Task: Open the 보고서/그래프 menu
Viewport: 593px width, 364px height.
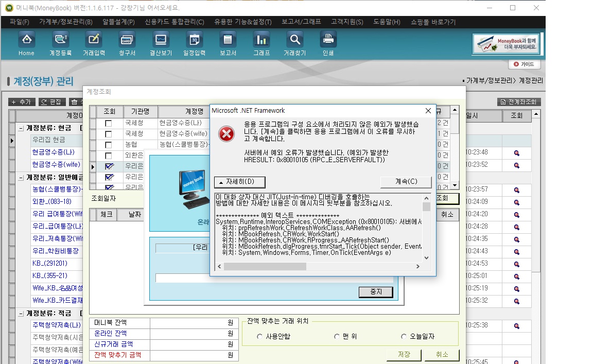Action: click(x=301, y=22)
